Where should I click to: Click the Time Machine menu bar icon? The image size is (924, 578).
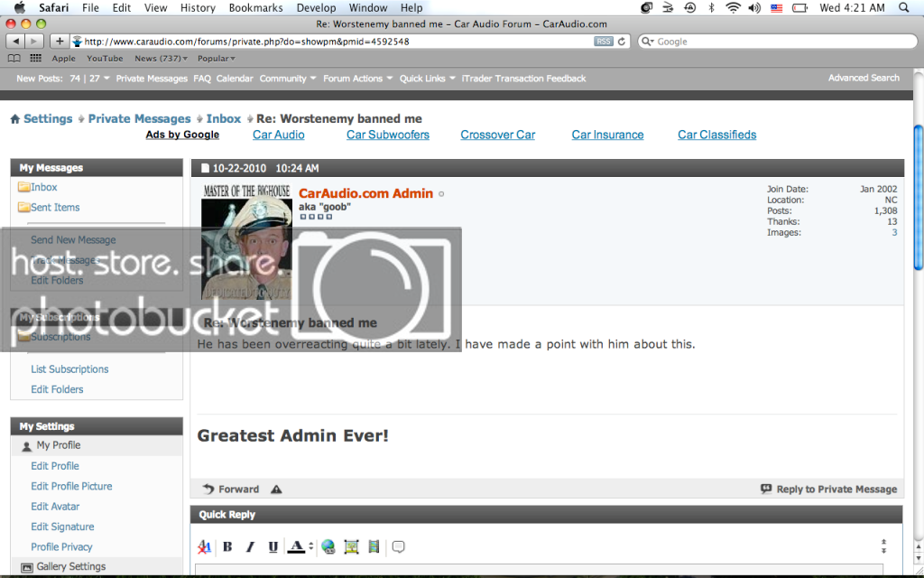click(690, 7)
